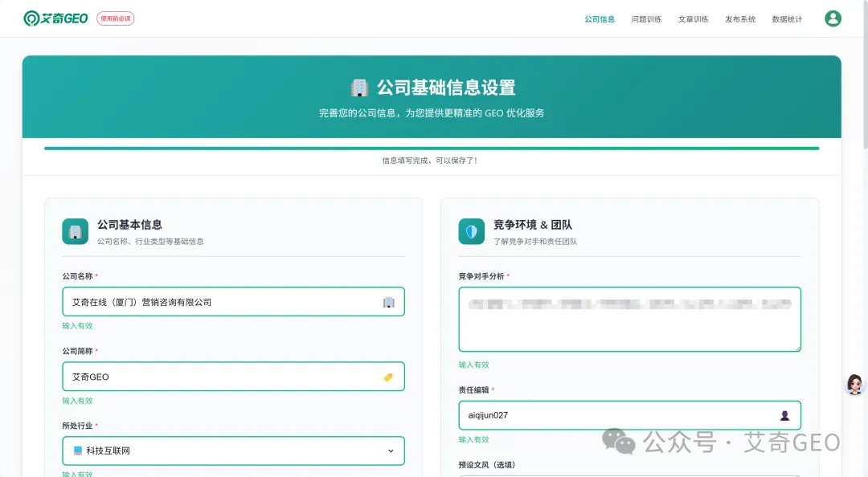Click the 公司基本信息 section building icon
Viewport: 868px width, 477px height.
point(75,231)
